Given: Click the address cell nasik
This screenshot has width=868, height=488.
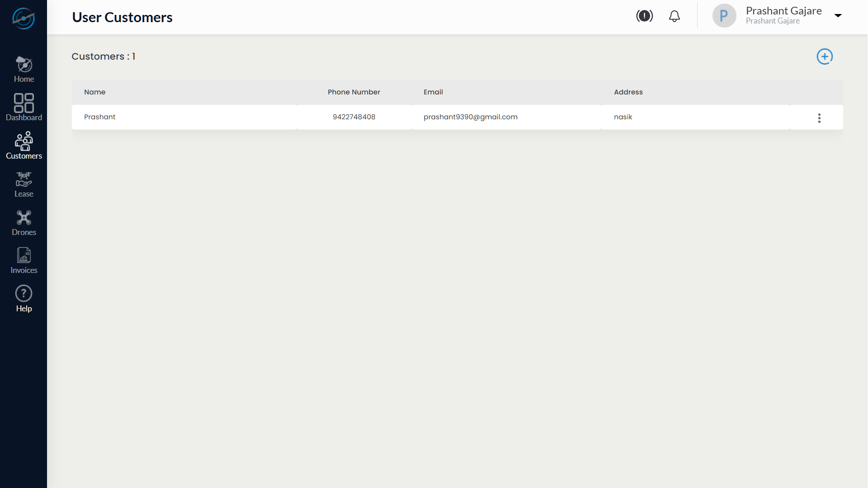Looking at the screenshot, I should [623, 117].
